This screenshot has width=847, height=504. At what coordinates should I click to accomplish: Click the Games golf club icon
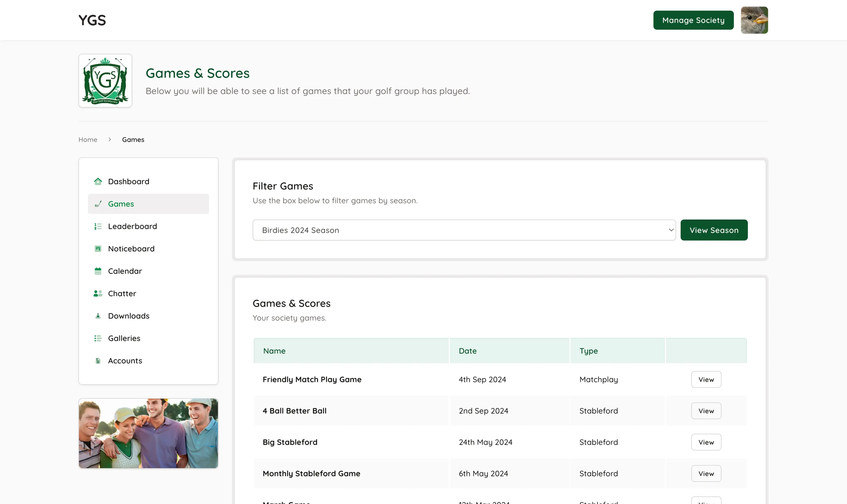[x=98, y=204]
